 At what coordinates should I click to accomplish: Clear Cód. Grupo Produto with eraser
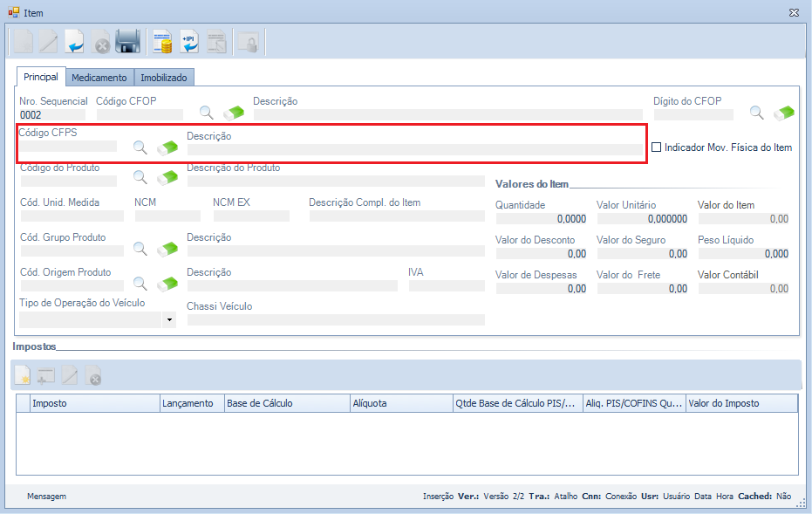pyautogui.click(x=167, y=249)
